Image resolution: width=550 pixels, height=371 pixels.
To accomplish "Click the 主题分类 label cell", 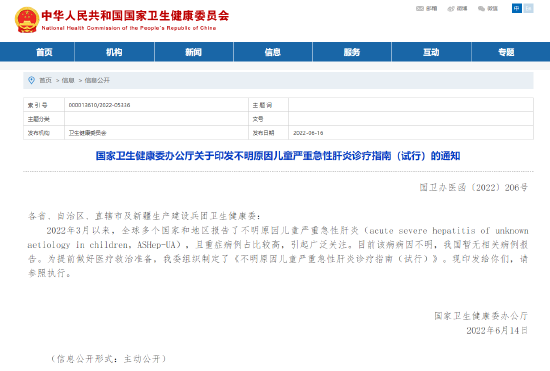I will coord(44,119).
